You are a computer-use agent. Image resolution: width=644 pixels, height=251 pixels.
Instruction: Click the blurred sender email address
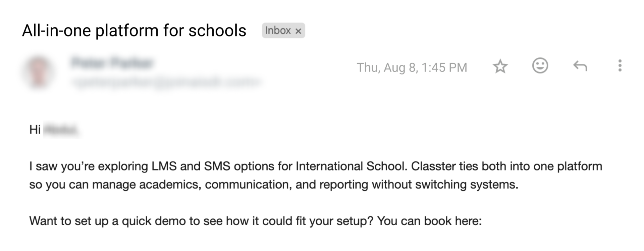pyautogui.click(x=166, y=82)
